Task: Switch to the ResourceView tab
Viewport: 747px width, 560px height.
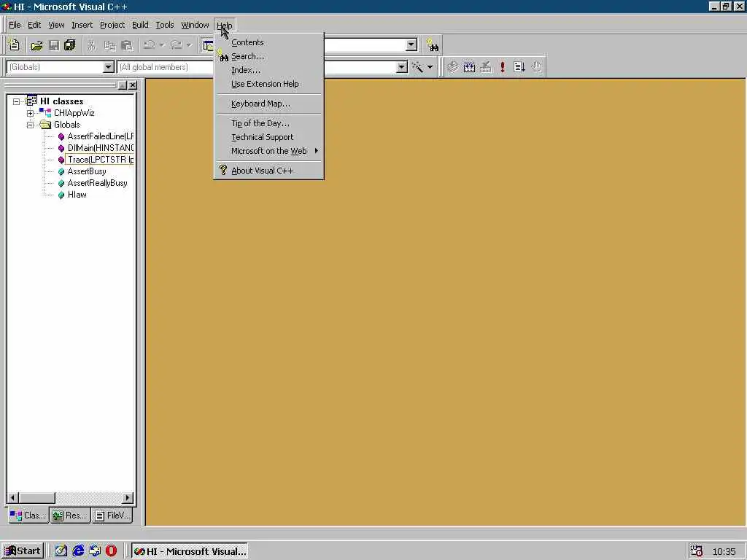Action: pos(70,516)
